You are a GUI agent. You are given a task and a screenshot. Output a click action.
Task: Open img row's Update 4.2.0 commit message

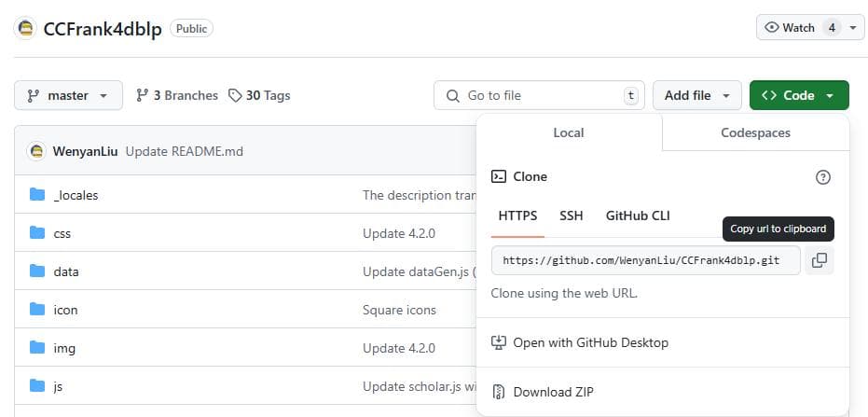(x=399, y=348)
